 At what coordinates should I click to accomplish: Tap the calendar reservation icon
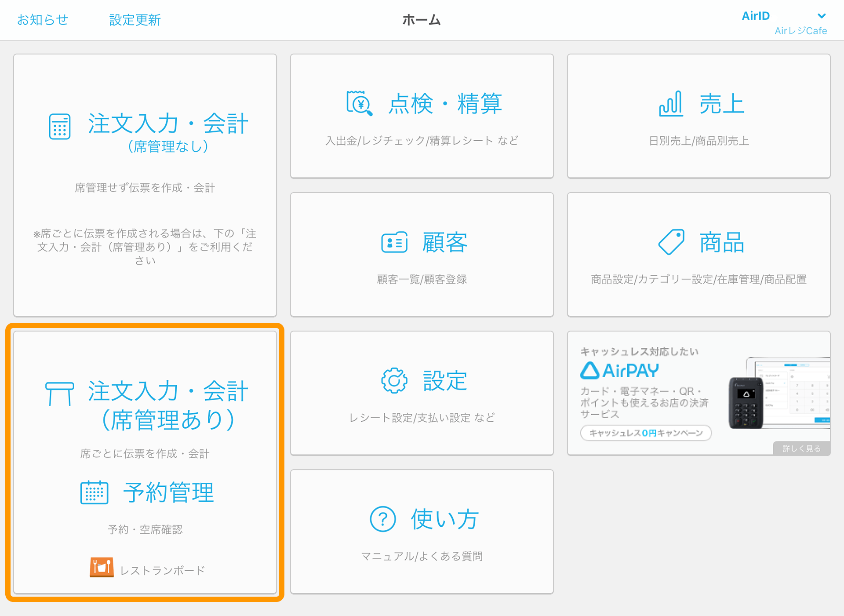pos(94,492)
